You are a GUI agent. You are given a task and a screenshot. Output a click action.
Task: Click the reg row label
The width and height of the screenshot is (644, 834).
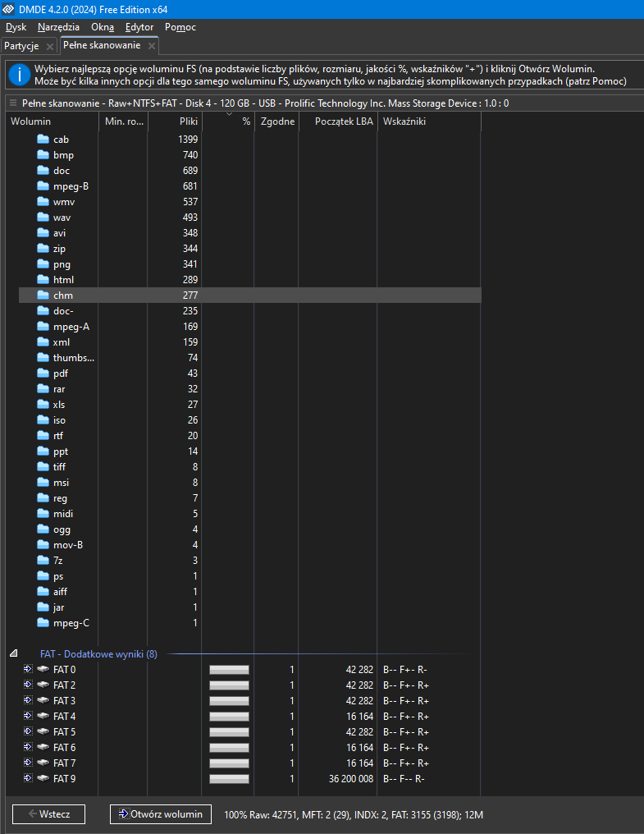pyautogui.click(x=60, y=498)
